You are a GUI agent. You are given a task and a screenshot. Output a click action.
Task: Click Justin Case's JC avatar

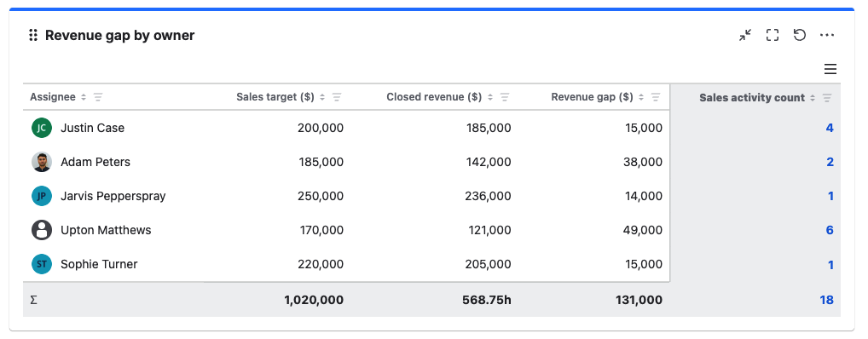(x=42, y=128)
